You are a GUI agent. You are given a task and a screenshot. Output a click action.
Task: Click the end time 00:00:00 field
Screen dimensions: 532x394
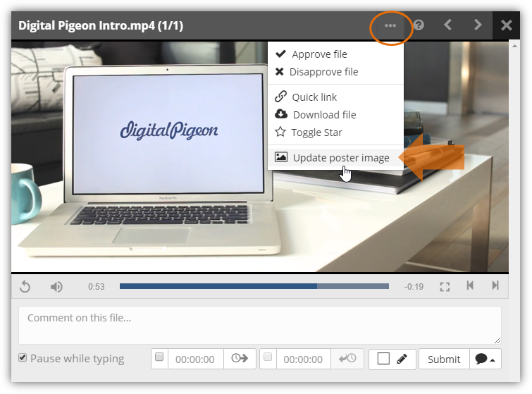pos(303,359)
